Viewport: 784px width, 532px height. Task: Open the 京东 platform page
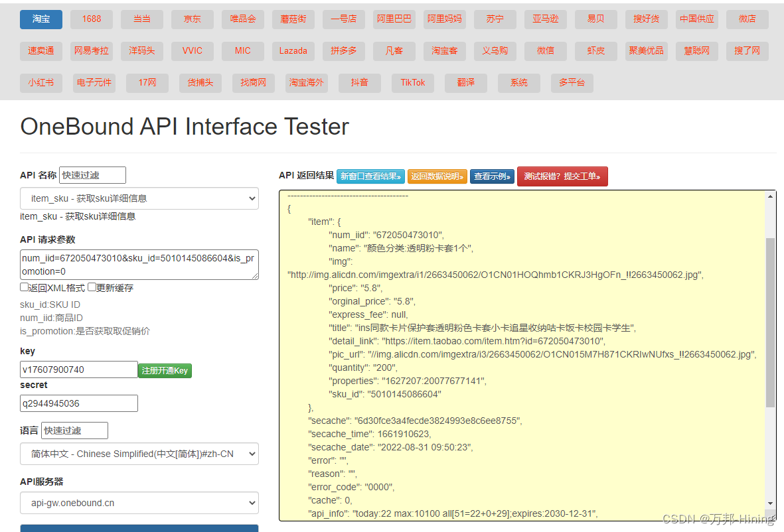[x=192, y=19]
